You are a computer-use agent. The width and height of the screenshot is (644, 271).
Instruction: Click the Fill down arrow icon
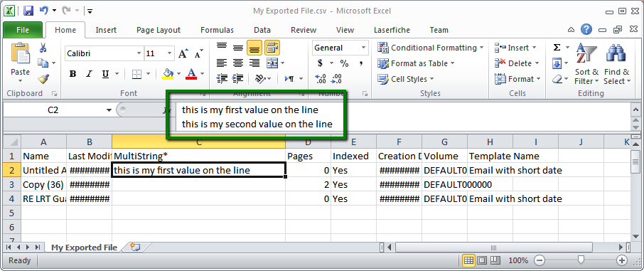[557, 63]
